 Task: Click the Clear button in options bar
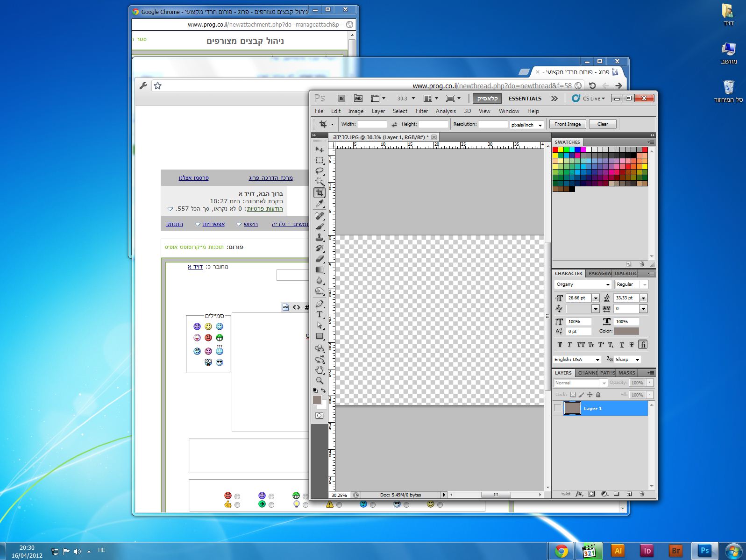(603, 124)
